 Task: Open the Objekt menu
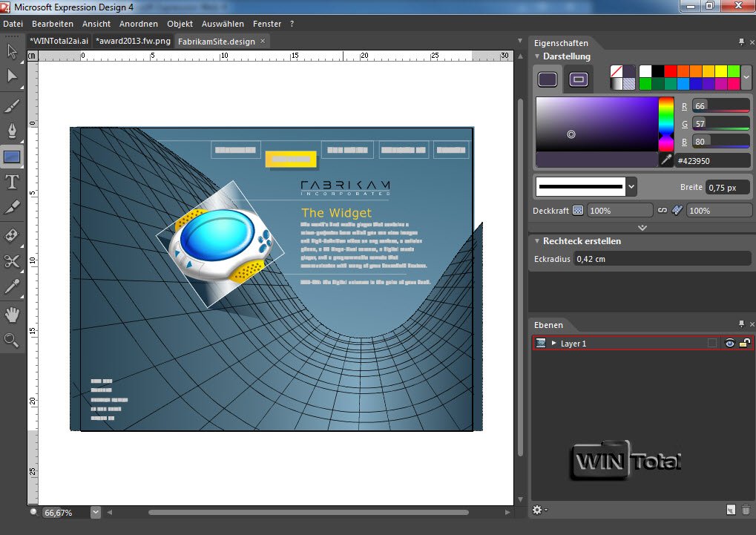[x=180, y=24]
